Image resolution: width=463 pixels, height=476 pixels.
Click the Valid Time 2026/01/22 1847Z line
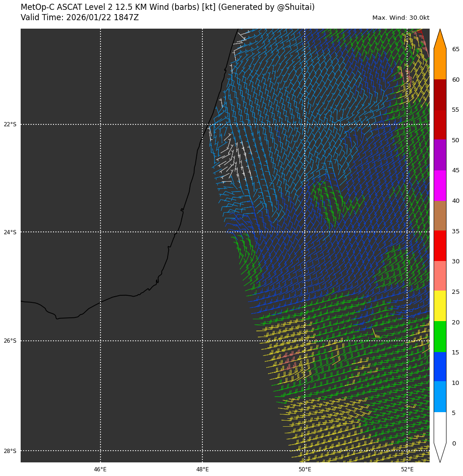(x=80, y=18)
